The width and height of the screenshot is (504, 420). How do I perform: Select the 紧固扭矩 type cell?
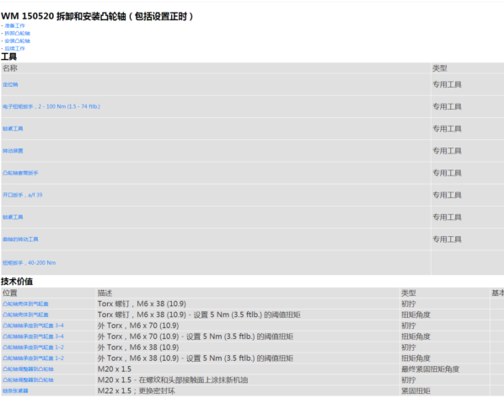coord(445,391)
